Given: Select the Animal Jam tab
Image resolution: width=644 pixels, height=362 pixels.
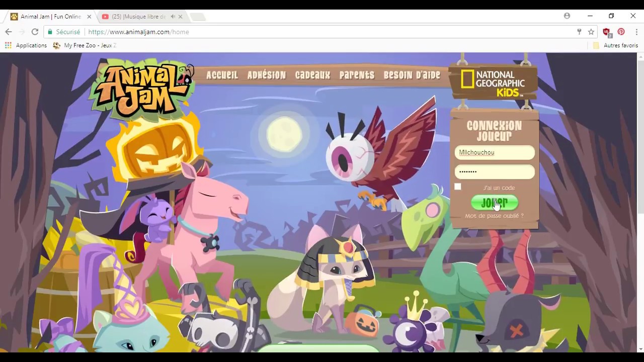Looking at the screenshot, I should (x=50, y=17).
